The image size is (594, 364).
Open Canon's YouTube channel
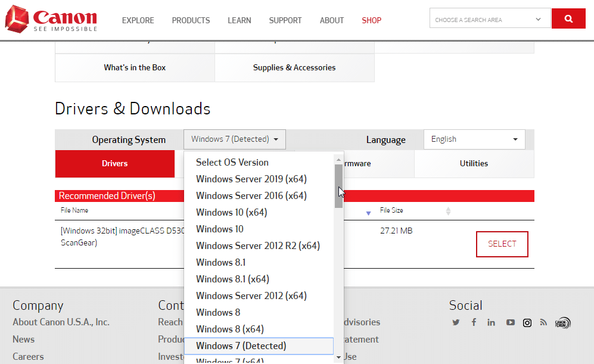point(510,322)
